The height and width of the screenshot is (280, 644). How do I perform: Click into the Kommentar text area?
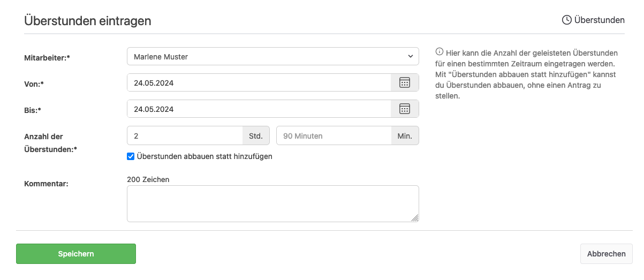coord(273,203)
